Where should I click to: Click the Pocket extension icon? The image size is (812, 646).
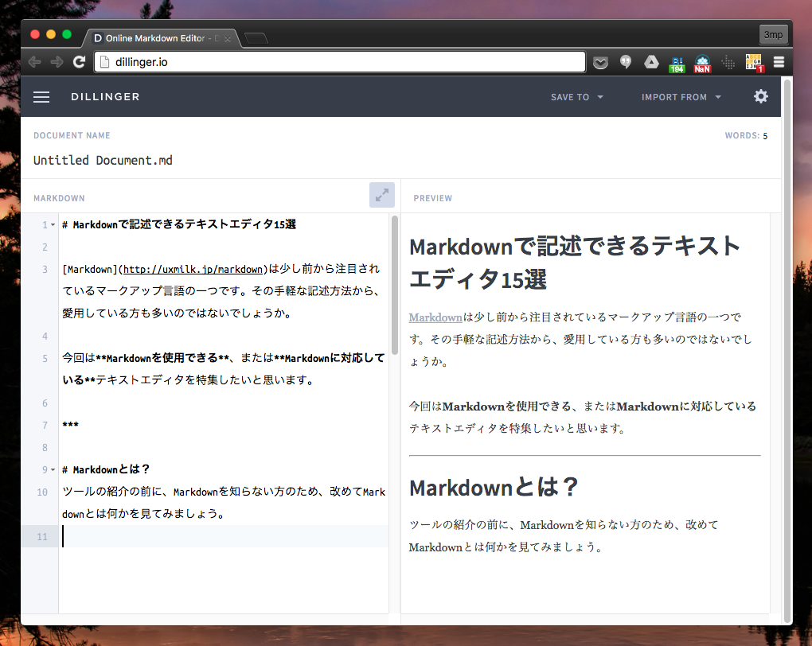tap(600, 62)
